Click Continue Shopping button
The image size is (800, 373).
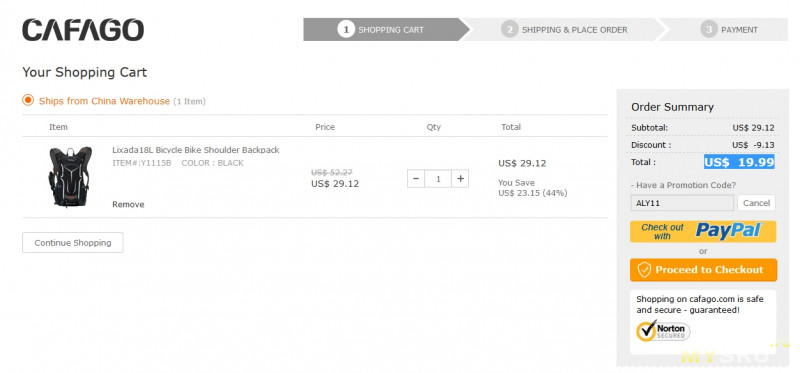[x=72, y=243]
